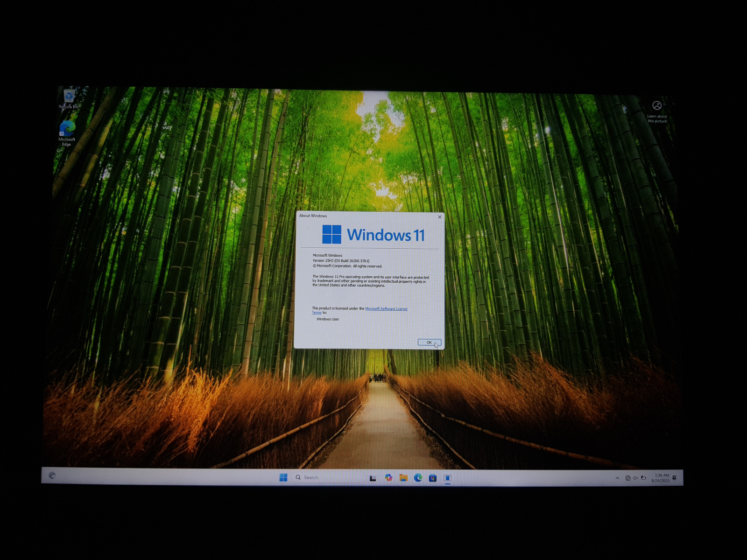Click the battery status tray icon

[x=643, y=478]
